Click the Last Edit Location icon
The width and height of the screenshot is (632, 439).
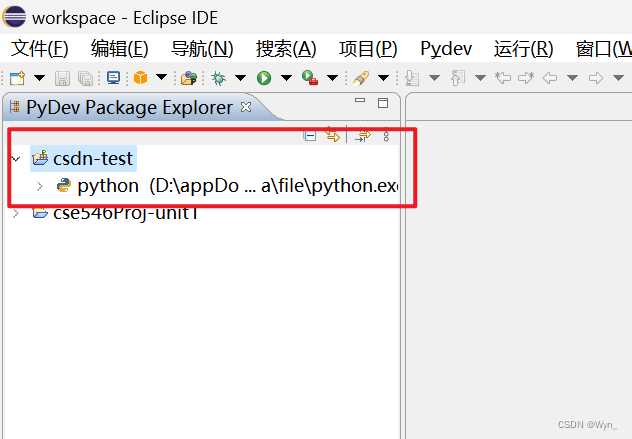point(503,77)
